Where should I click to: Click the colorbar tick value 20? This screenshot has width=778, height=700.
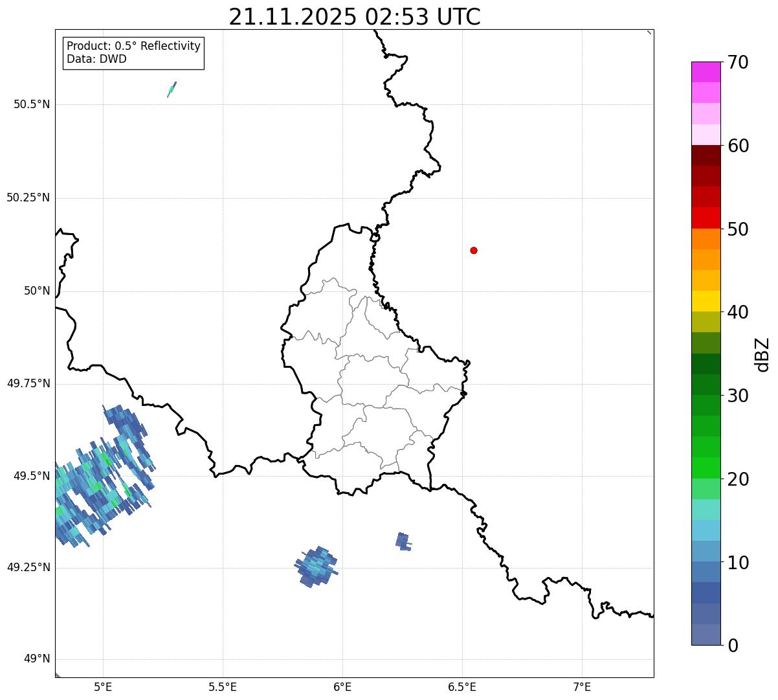coord(739,479)
